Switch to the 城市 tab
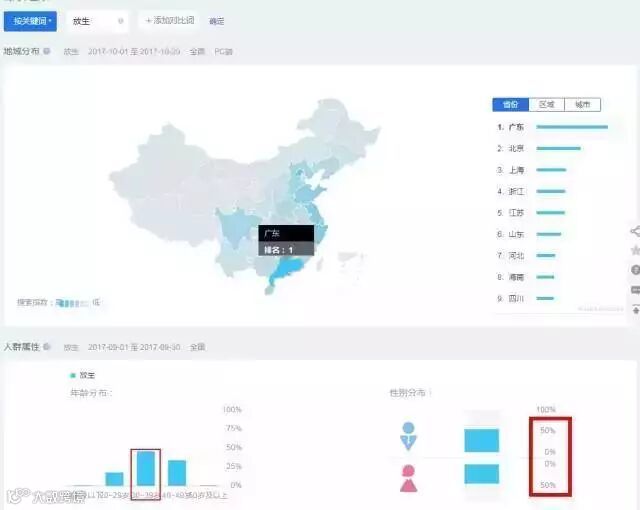 [x=582, y=104]
